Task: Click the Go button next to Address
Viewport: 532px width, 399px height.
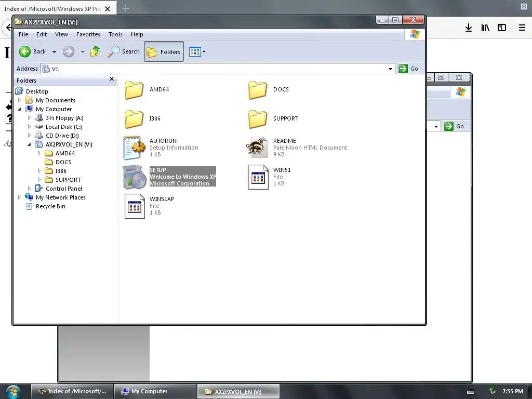Action: (x=408, y=69)
